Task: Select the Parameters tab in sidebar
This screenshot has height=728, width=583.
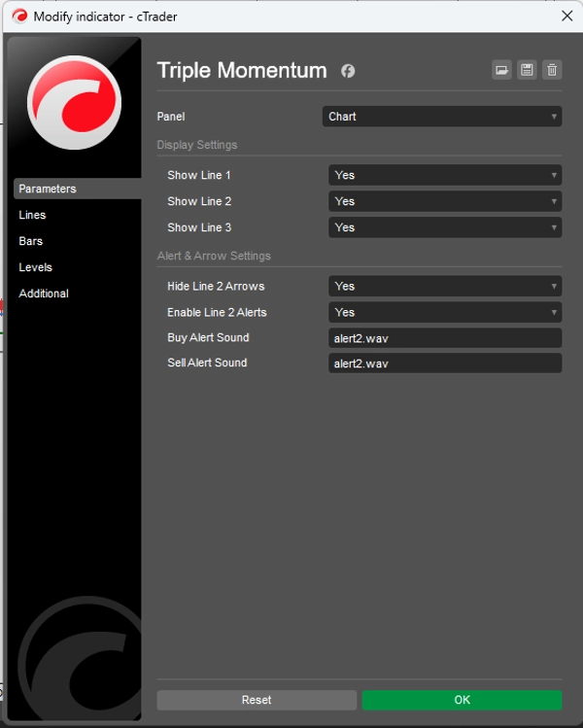Action: 77,189
